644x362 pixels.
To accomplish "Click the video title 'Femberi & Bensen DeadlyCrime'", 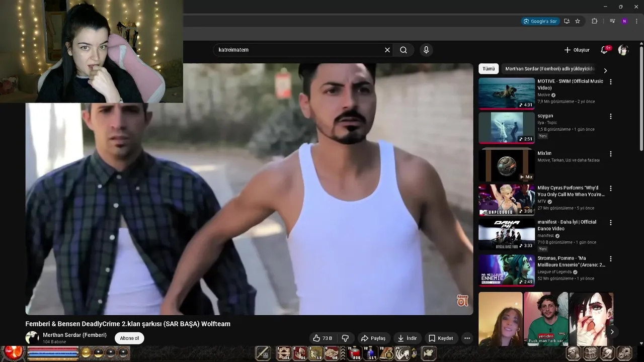I will [128, 324].
